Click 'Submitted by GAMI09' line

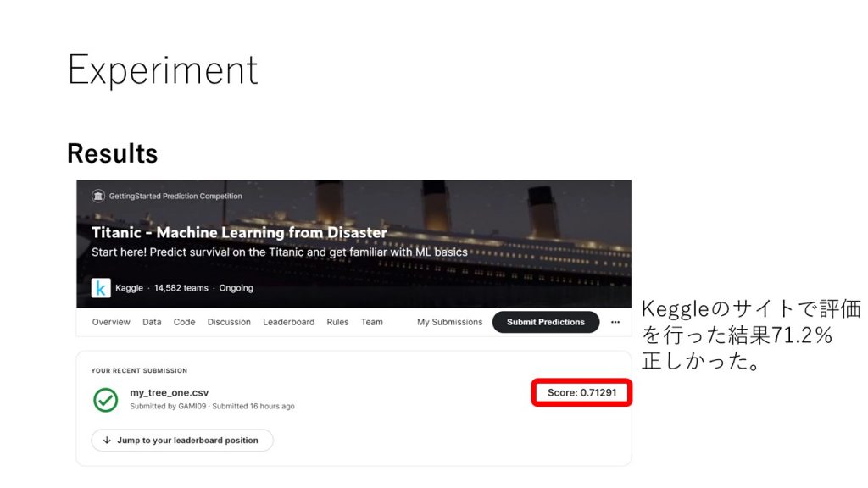[212, 406]
